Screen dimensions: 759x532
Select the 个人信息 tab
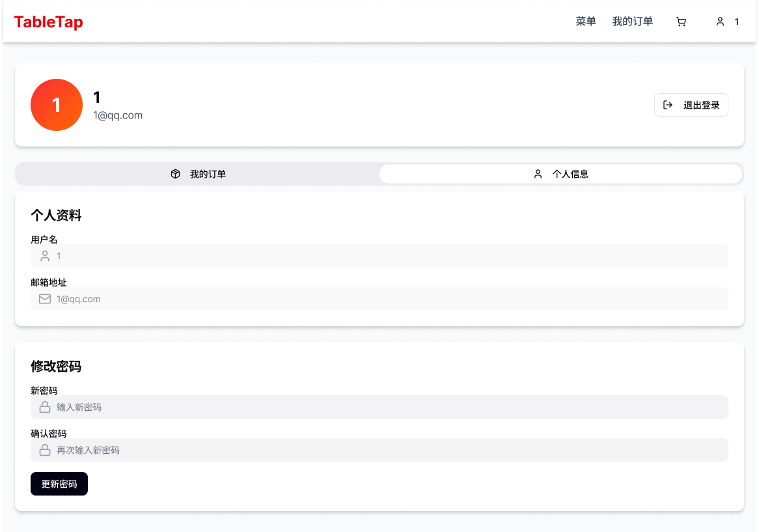[560, 174]
